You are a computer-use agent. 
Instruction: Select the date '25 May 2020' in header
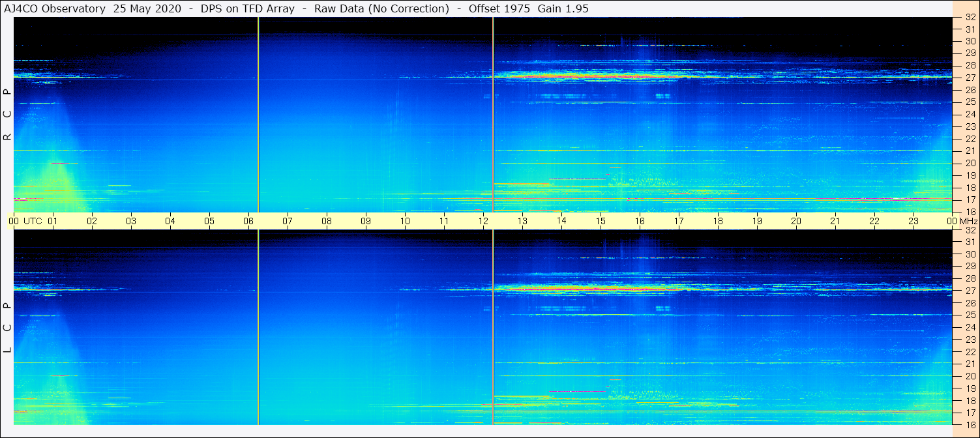(147, 8)
